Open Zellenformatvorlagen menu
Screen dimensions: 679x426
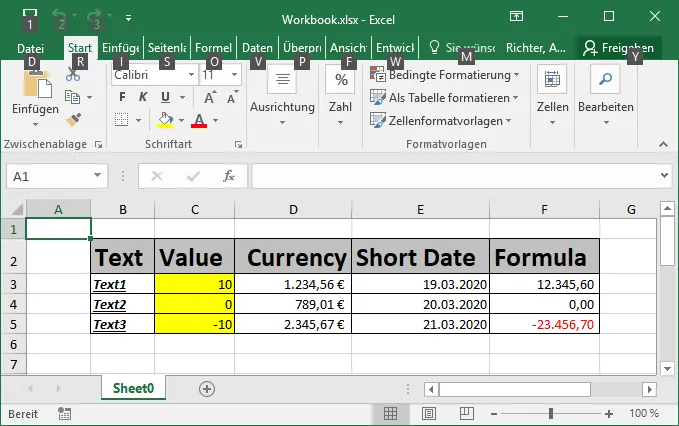(441, 120)
